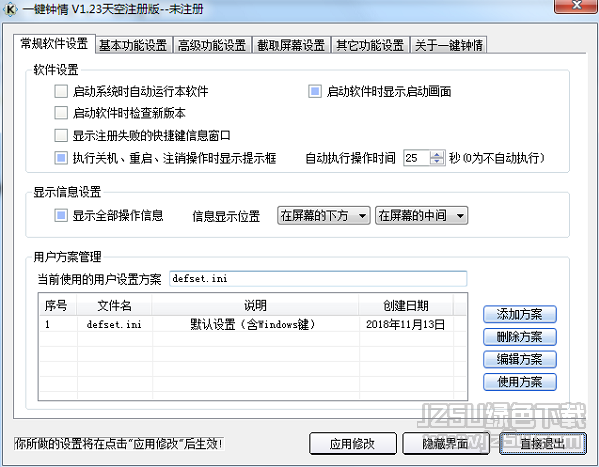The image size is (599, 467).
Task: Click sequence number 1 in scheme list
Action: pyautogui.click(x=47, y=325)
